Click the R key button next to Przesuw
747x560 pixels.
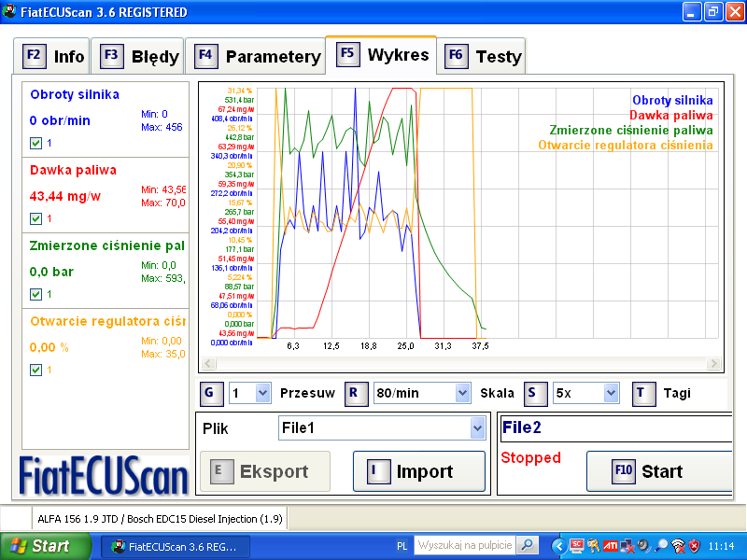[x=357, y=394]
